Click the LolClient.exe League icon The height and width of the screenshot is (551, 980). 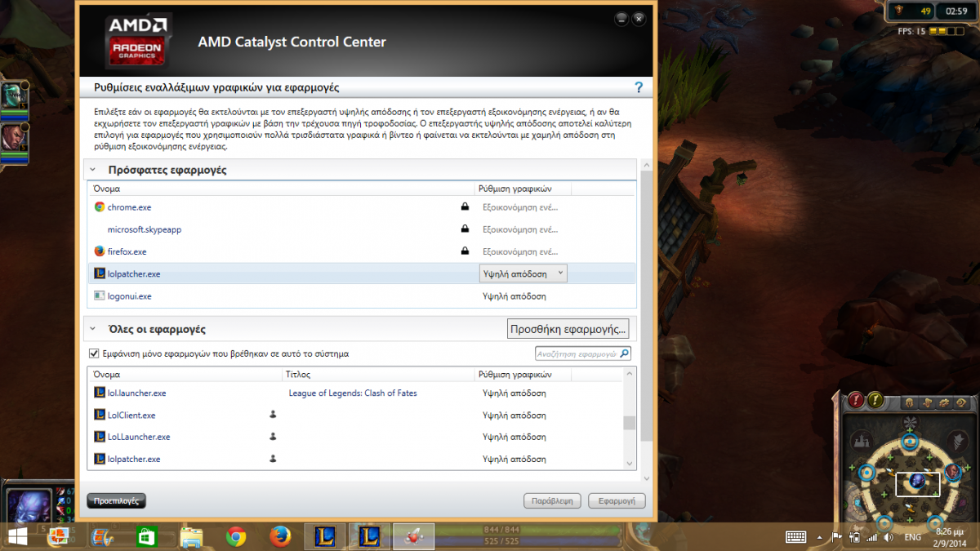(x=100, y=415)
